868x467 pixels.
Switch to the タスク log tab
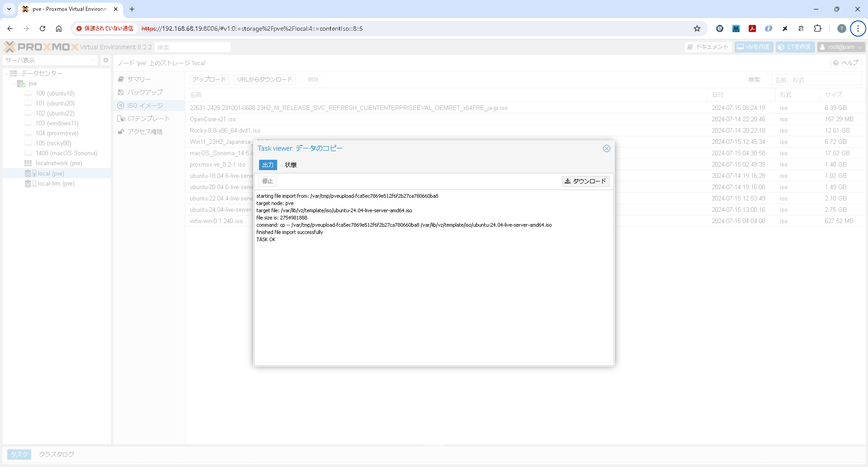click(19, 454)
